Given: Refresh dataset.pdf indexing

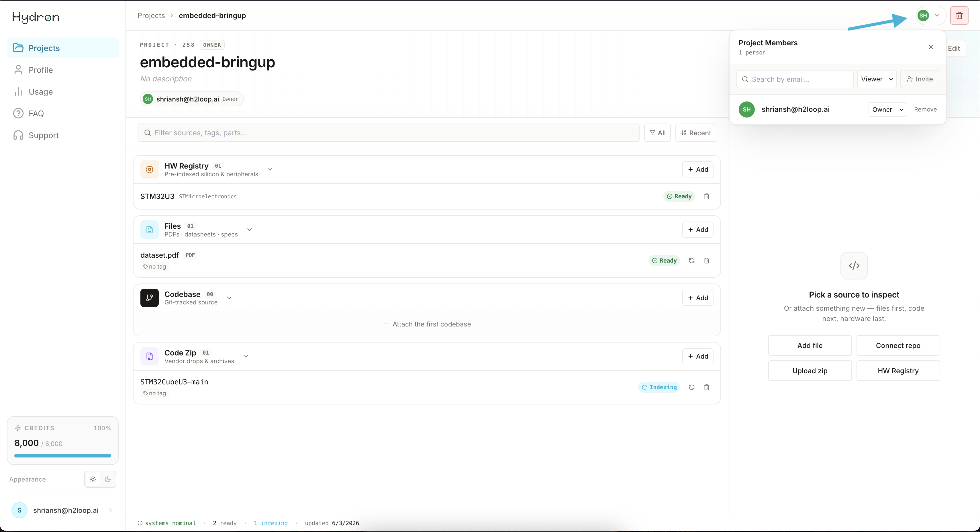Looking at the screenshot, I should [x=692, y=261].
